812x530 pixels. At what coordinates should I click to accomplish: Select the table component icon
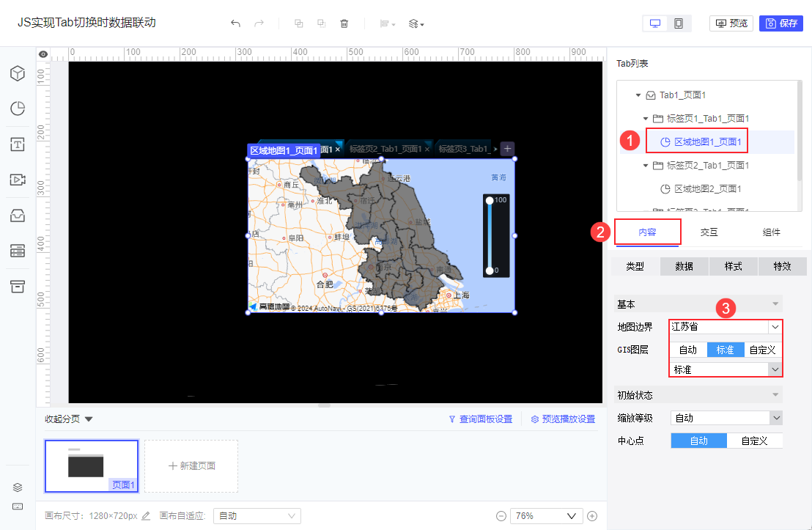tap(18, 251)
